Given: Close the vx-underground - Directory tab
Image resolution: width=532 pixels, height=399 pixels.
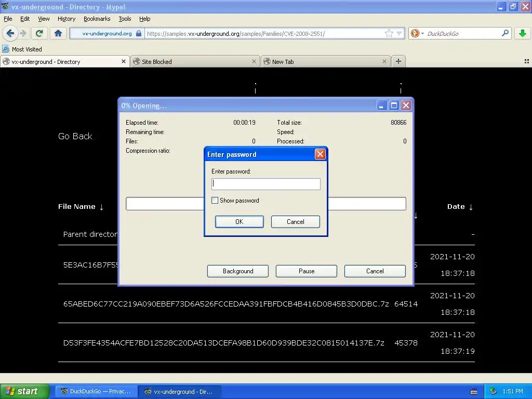Looking at the screenshot, I should tap(124, 61).
